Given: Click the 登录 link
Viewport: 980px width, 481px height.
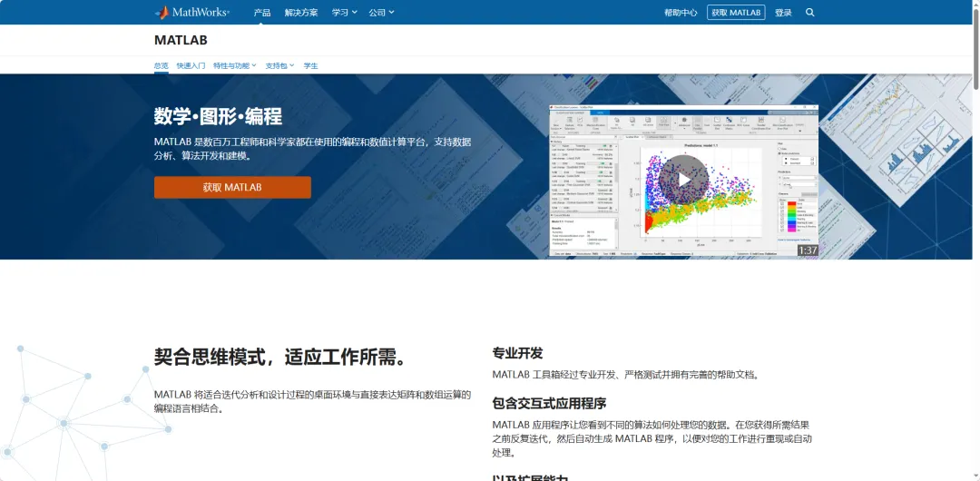Looking at the screenshot, I should [783, 13].
